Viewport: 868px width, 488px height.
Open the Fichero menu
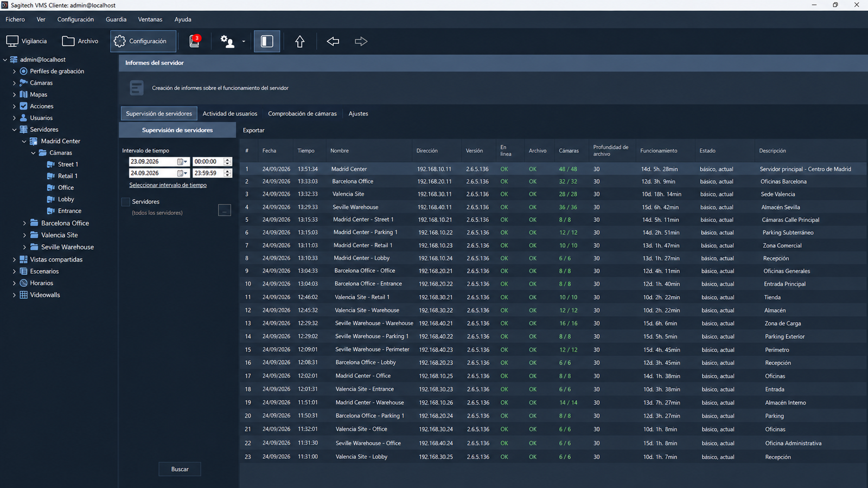point(15,20)
